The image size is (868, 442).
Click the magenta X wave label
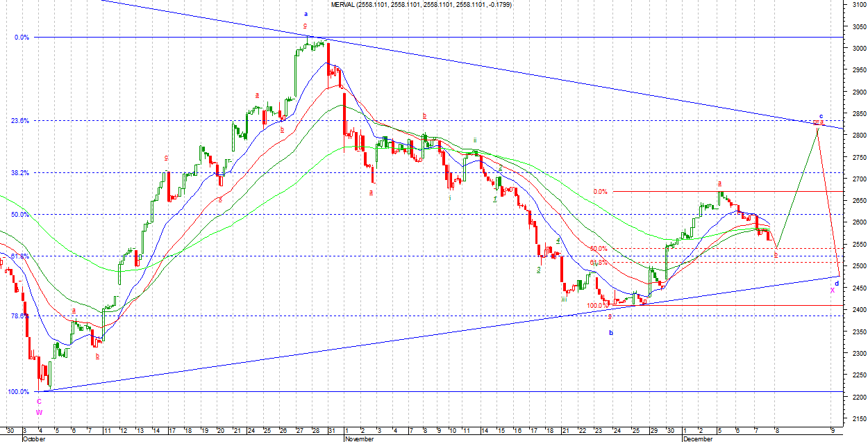[832, 290]
